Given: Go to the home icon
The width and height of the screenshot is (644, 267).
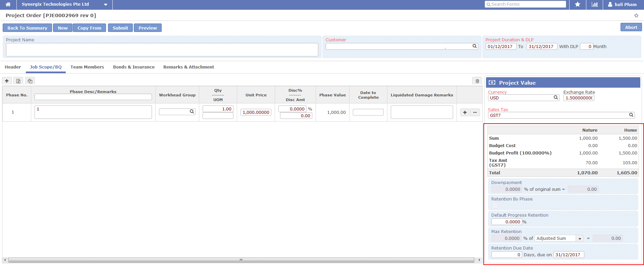Looking at the screenshot, I should tap(8, 4).
